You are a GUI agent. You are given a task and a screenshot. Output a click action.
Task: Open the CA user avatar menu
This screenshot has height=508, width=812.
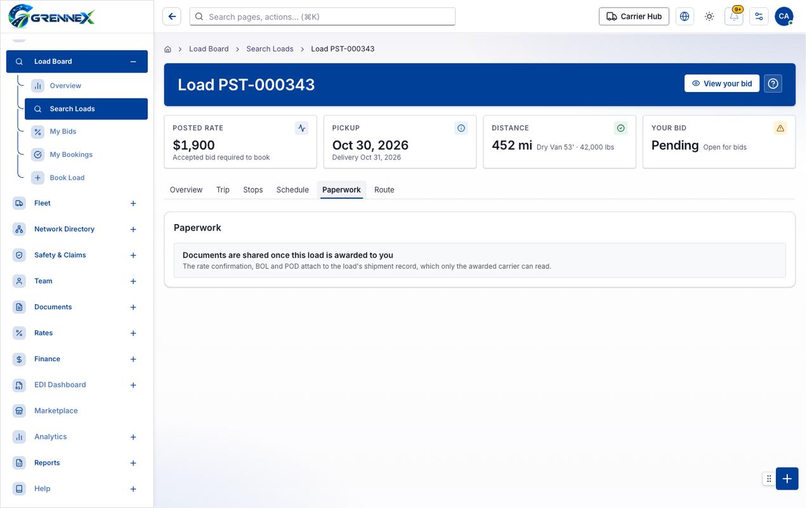tap(784, 17)
